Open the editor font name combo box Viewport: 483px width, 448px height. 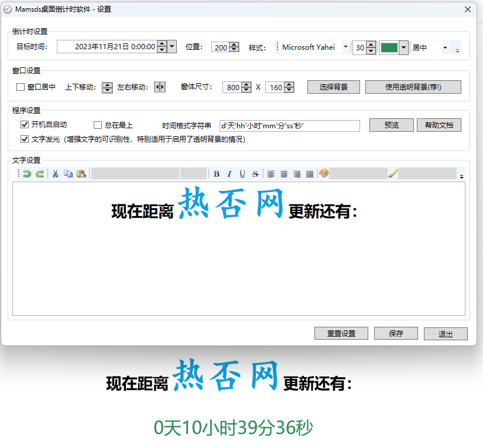click(x=135, y=173)
